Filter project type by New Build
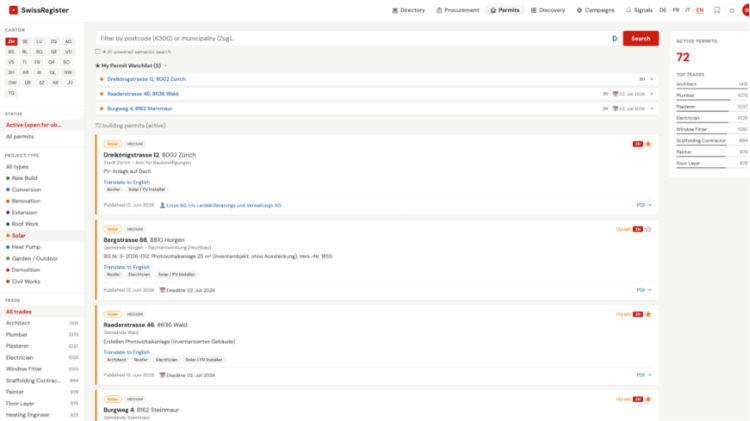The height and width of the screenshot is (421, 750). pyautogui.click(x=42, y=178)
